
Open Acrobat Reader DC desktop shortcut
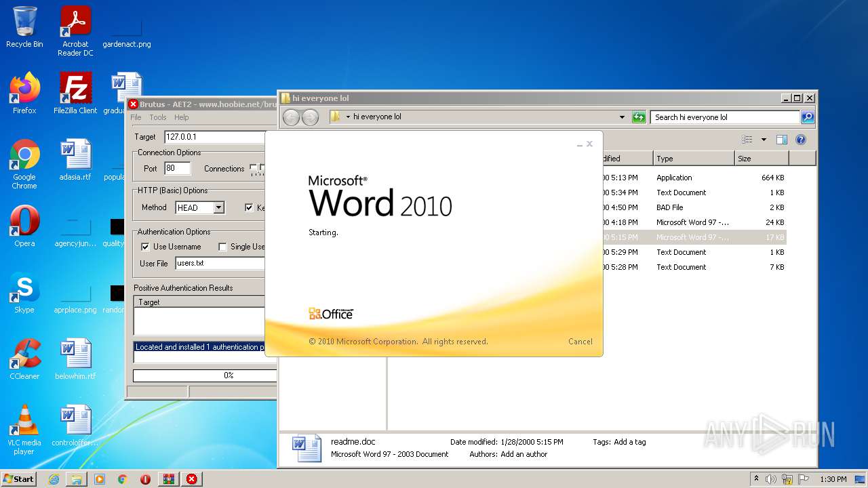coord(75,31)
